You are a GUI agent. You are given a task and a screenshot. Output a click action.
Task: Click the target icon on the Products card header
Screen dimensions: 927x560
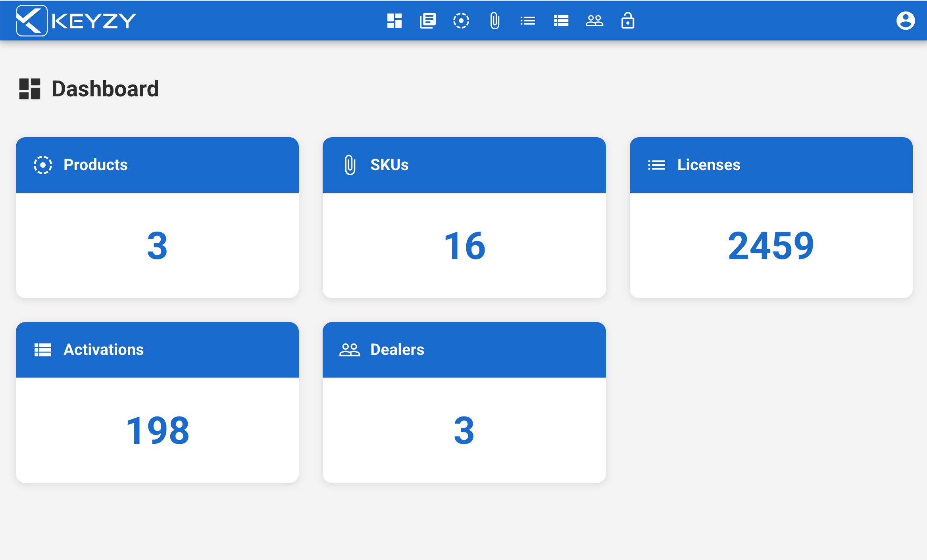point(43,165)
